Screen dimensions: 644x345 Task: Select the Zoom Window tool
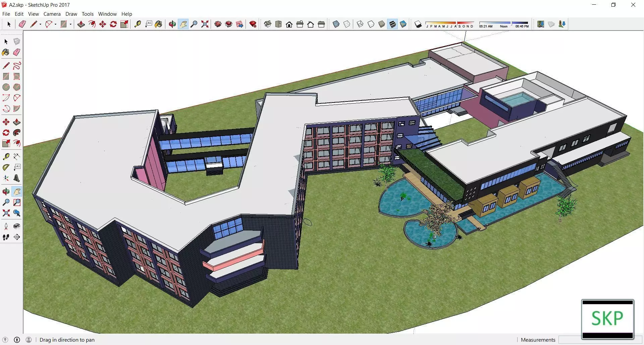17,202
